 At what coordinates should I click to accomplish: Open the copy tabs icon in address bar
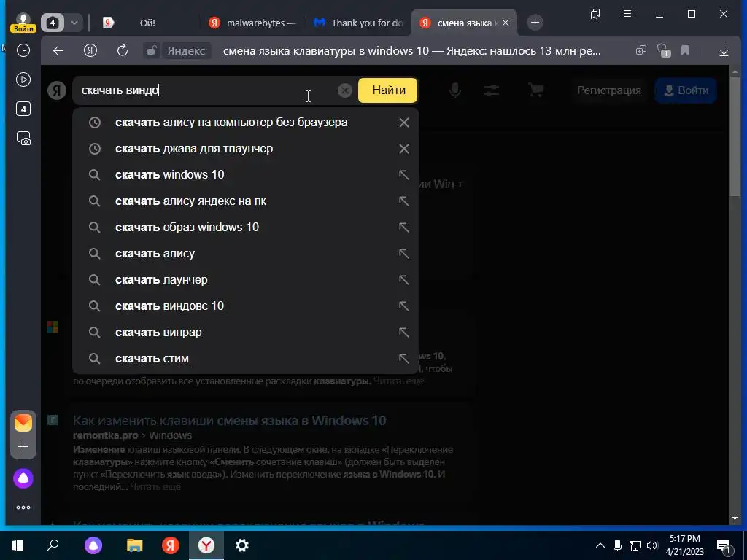pyautogui.click(x=640, y=50)
